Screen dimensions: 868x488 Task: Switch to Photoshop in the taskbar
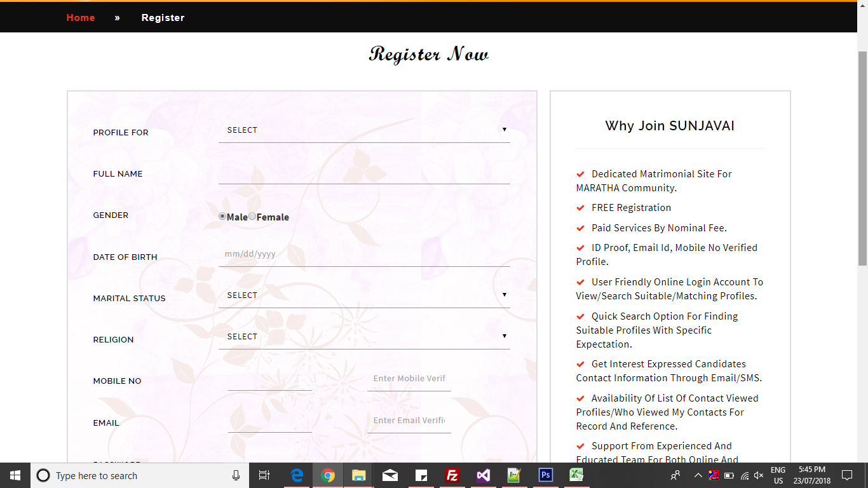[x=545, y=475]
